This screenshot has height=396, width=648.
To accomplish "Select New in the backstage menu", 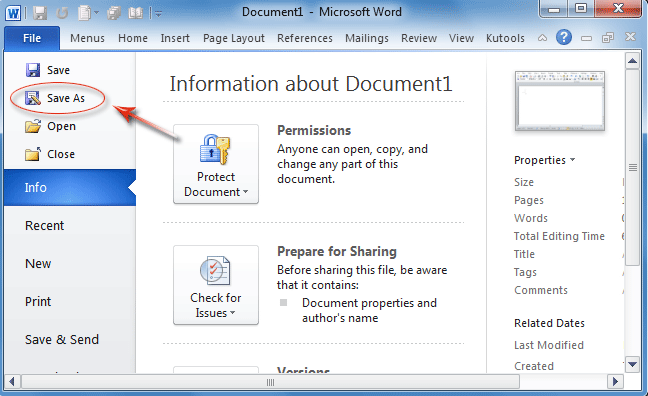I will pos(38,264).
